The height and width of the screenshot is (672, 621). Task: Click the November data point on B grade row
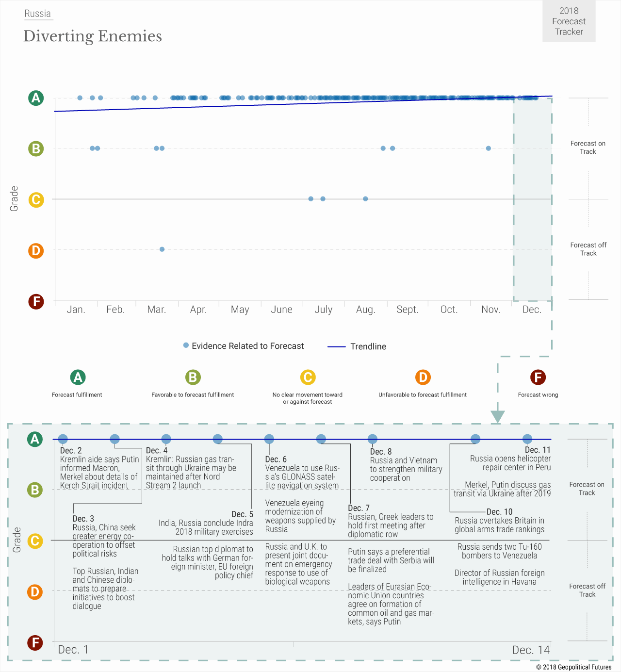[x=489, y=148]
